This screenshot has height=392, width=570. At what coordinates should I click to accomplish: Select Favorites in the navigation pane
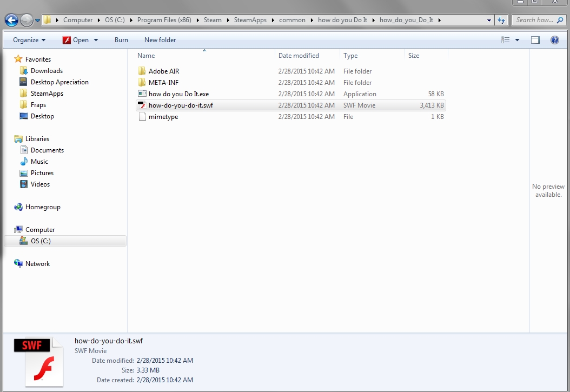(38, 59)
